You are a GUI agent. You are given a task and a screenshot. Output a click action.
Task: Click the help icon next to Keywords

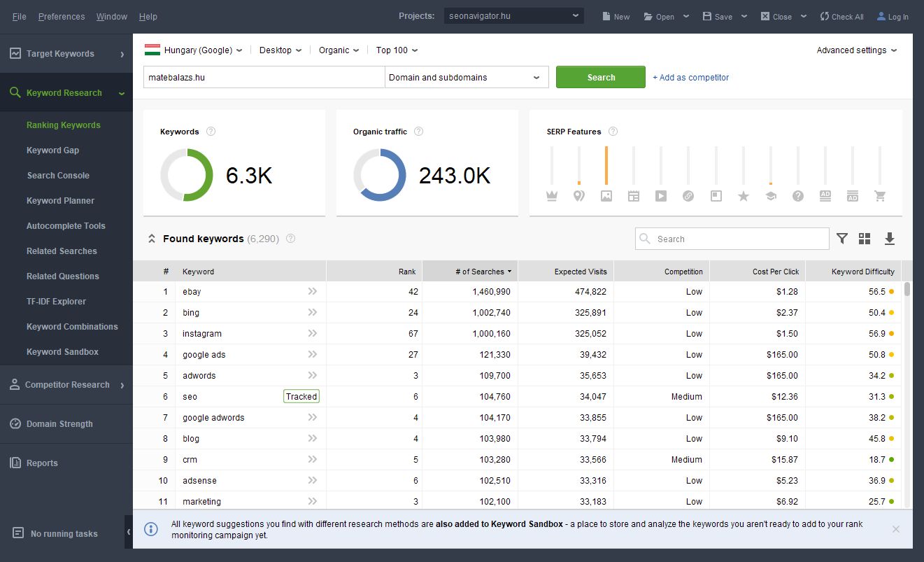click(x=211, y=132)
